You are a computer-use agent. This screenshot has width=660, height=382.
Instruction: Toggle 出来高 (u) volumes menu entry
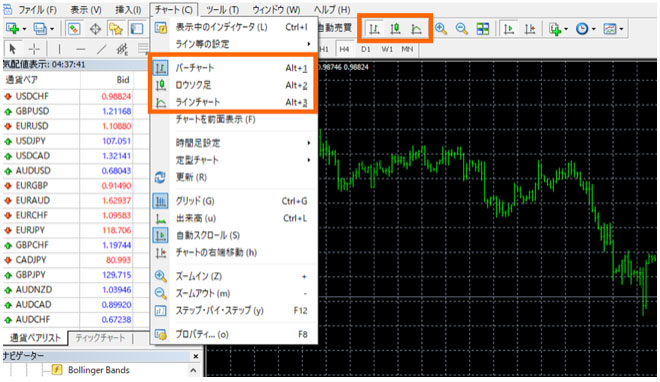pos(234,218)
